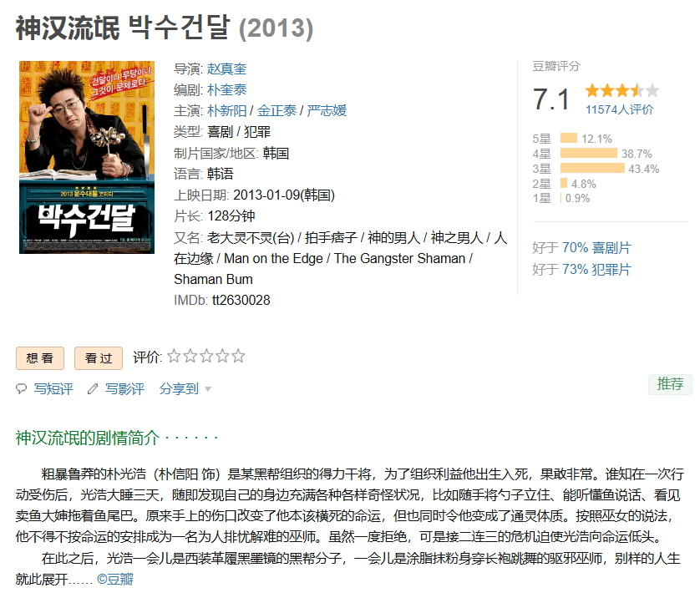
Task: Mark movie as 想看
Action: click(40, 358)
